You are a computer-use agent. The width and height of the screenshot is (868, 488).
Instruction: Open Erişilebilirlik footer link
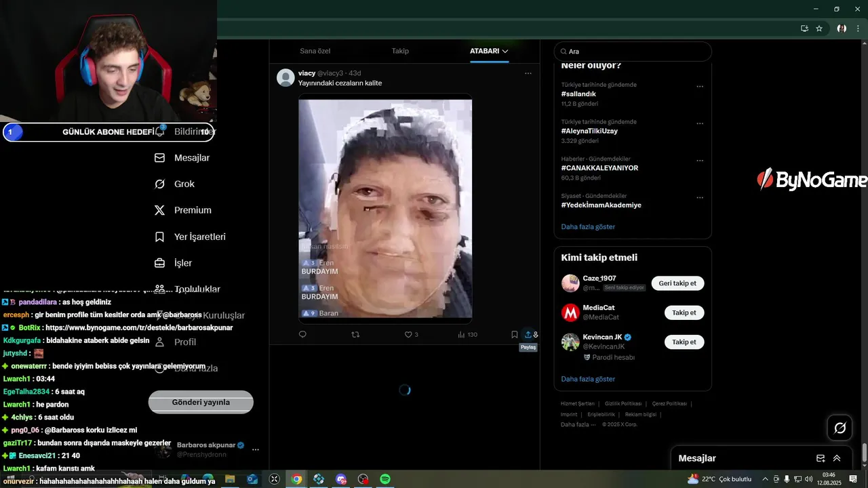(x=601, y=414)
